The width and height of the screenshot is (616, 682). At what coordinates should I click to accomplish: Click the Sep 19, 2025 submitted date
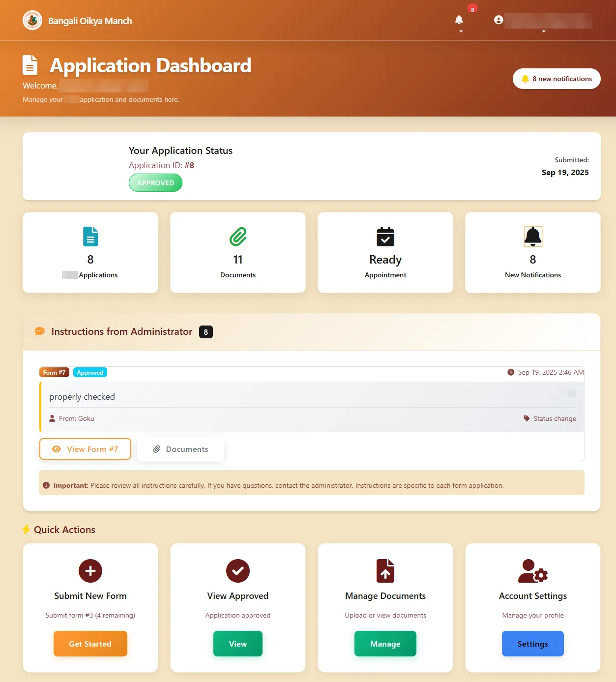tap(565, 172)
